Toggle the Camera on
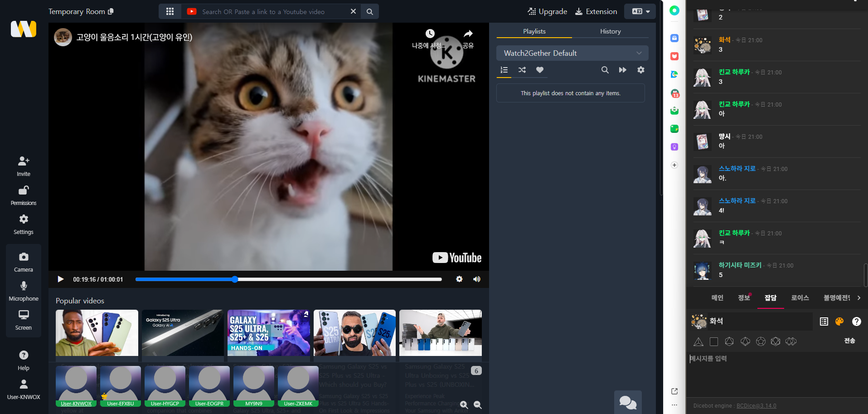The image size is (868, 414). [x=24, y=262]
